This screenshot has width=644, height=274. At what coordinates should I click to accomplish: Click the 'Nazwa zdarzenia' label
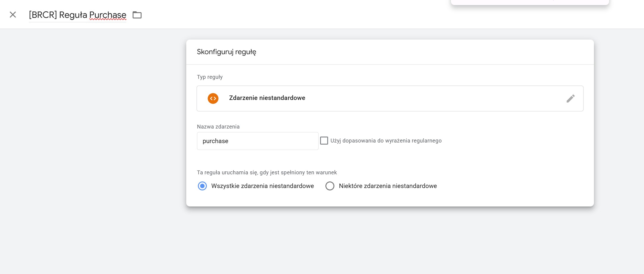[218, 127]
